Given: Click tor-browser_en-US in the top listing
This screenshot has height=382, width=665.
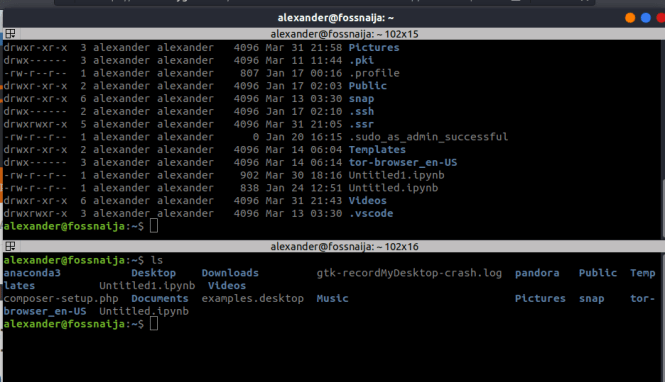Looking at the screenshot, I should pos(402,162).
